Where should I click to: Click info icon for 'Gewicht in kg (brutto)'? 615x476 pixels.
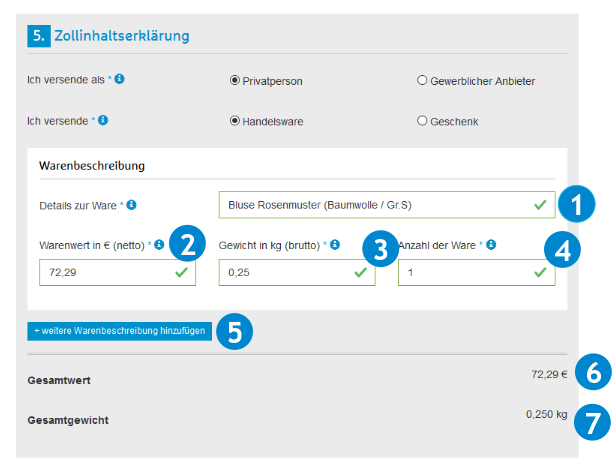(335, 243)
